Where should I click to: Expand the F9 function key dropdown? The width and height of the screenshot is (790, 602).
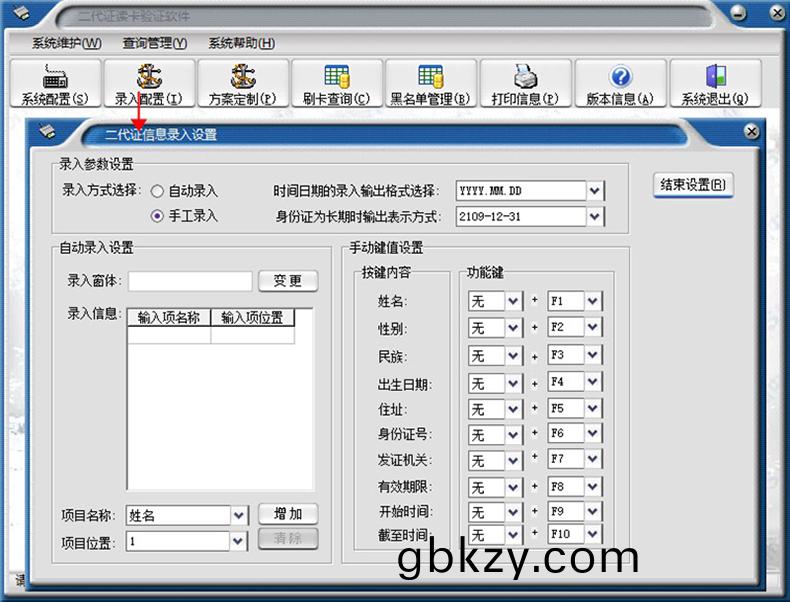[x=592, y=511]
